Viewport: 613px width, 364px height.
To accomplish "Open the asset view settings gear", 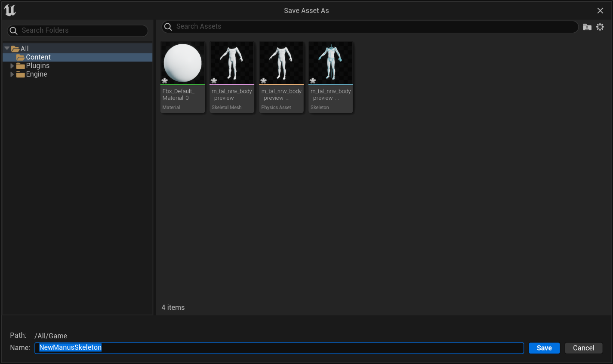I will pos(600,27).
